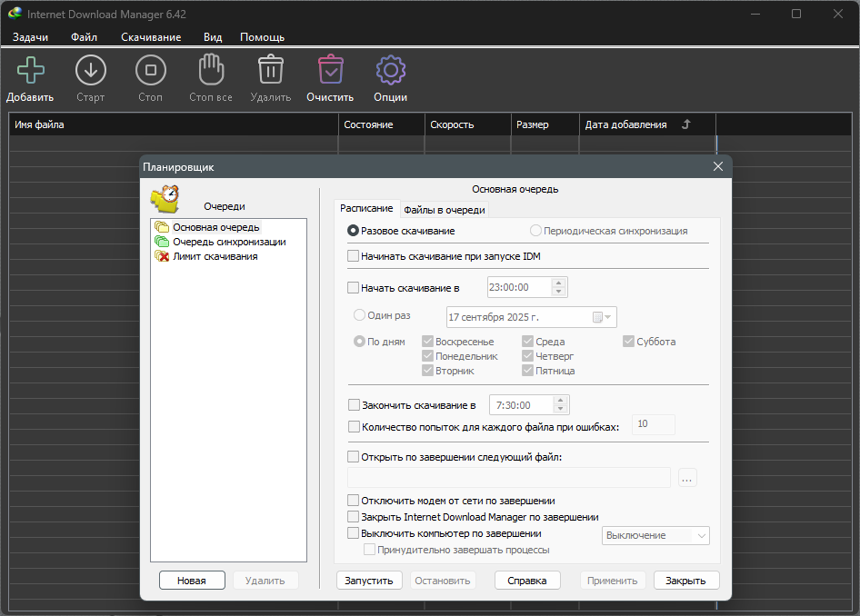Click the retry count field showing 10

pos(654,424)
